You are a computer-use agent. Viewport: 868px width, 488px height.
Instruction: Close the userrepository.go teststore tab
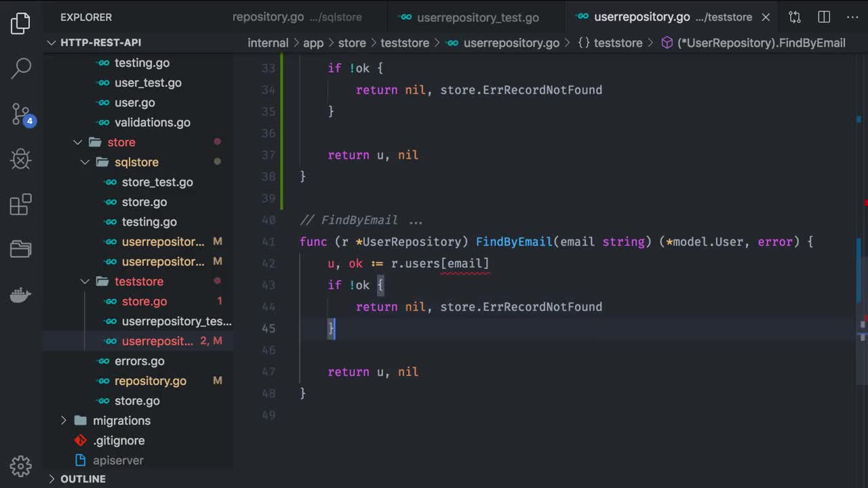coord(766,17)
